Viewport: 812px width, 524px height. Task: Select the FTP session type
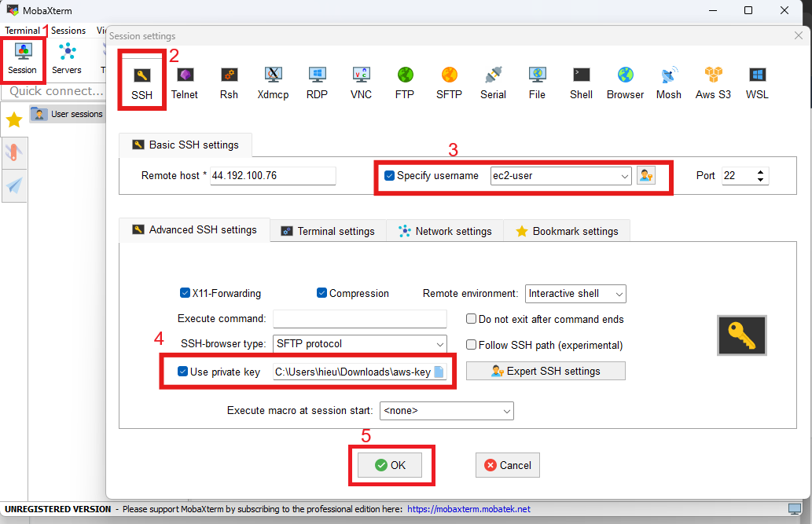click(405, 82)
